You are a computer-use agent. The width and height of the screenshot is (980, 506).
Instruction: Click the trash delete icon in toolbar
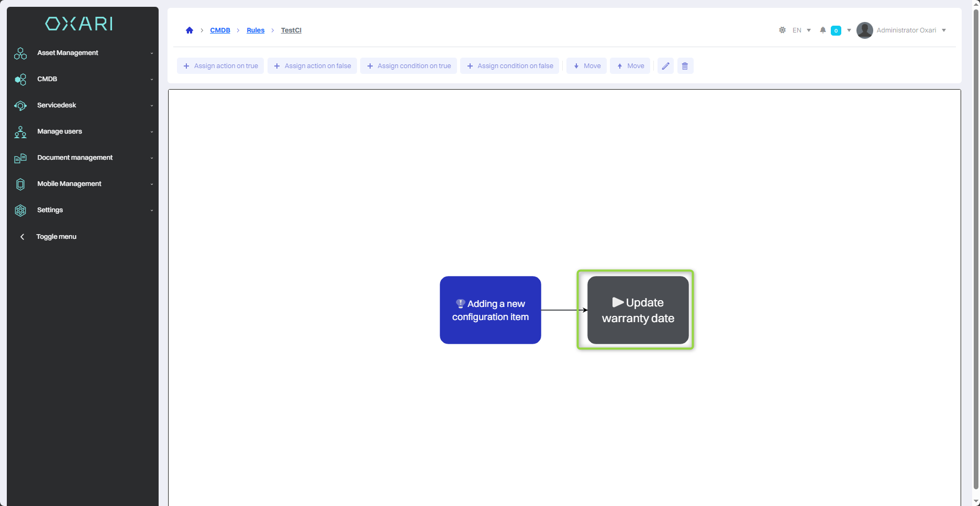point(685,66)
